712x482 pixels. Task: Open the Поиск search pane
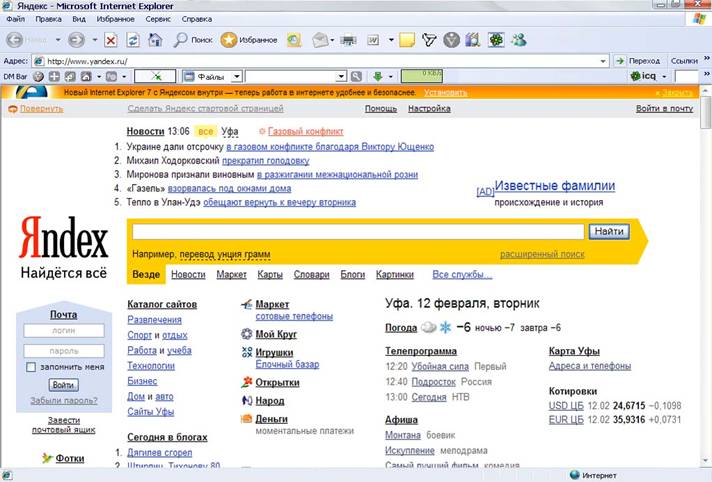(x=193, y=40)
